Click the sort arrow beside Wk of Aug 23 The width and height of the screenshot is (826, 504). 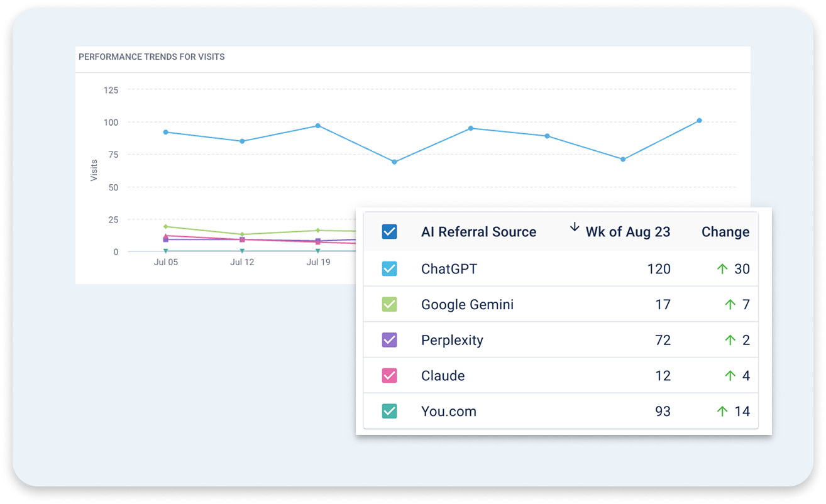pyautogui.click(x=575, y=227)
